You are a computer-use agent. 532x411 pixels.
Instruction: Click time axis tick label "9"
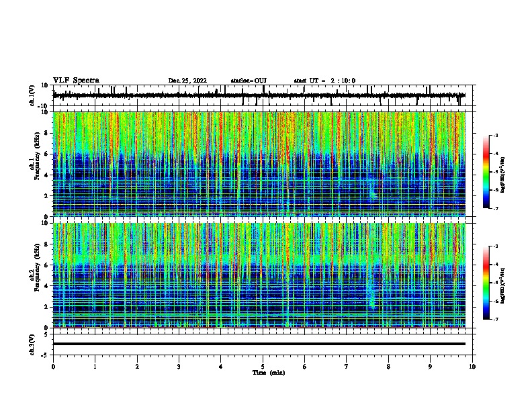click(x=430, y=367)
